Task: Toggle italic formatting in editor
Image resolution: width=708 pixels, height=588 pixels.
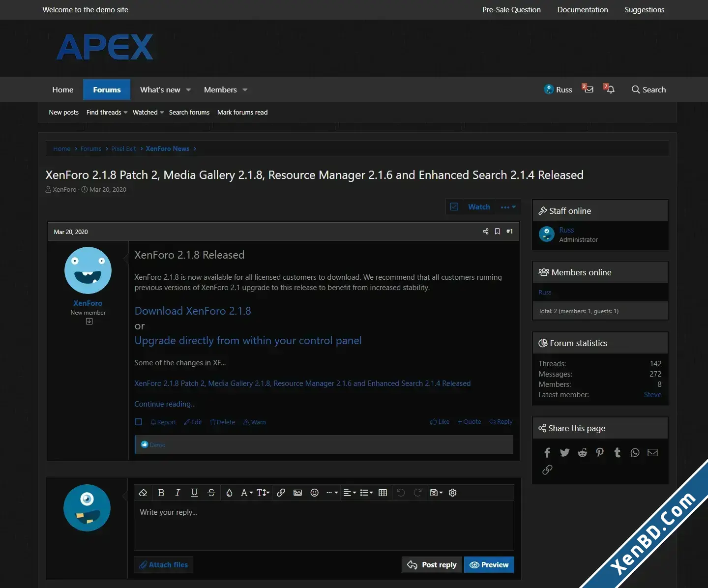Action: [x=177, y=493]
